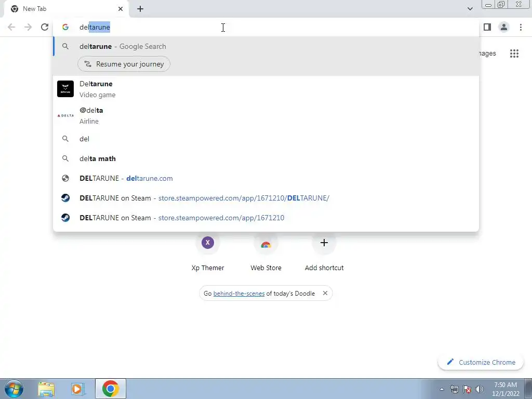Select the @delta Airline suggestion
Image resolution: width=532 pixels, height=399 pixels.
tap(266, 116)
